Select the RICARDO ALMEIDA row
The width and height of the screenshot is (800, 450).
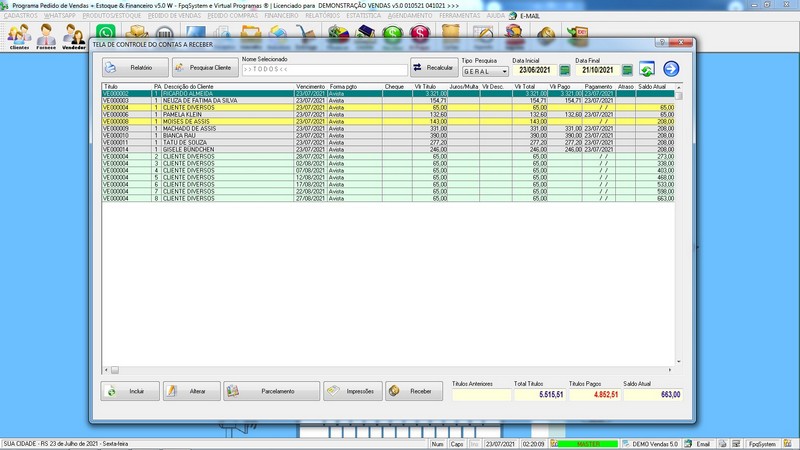point(388,94)
